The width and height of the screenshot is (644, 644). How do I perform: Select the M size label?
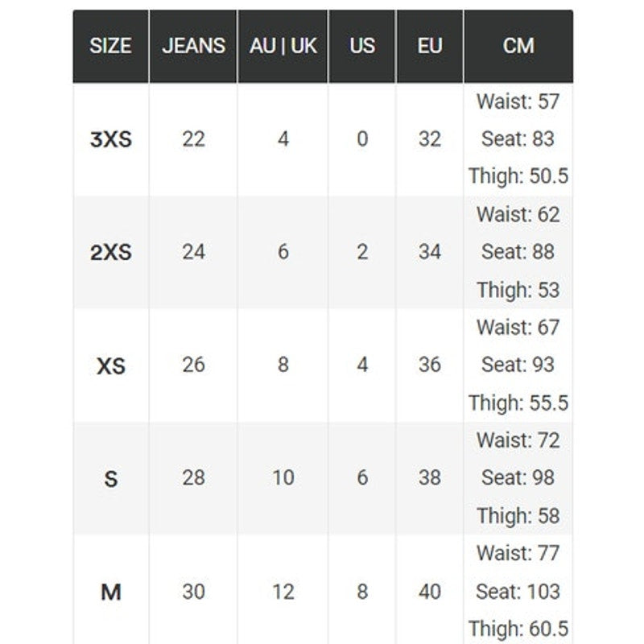(x=111, y=592)
